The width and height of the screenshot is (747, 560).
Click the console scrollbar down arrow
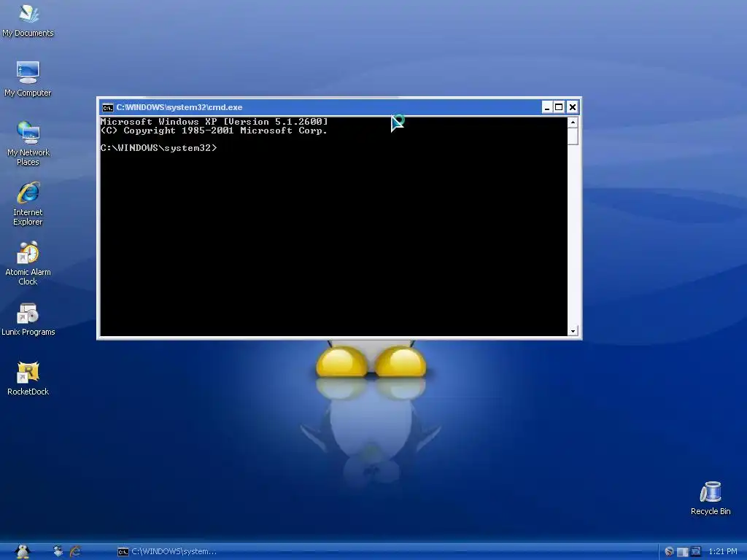tap(573, 331)
